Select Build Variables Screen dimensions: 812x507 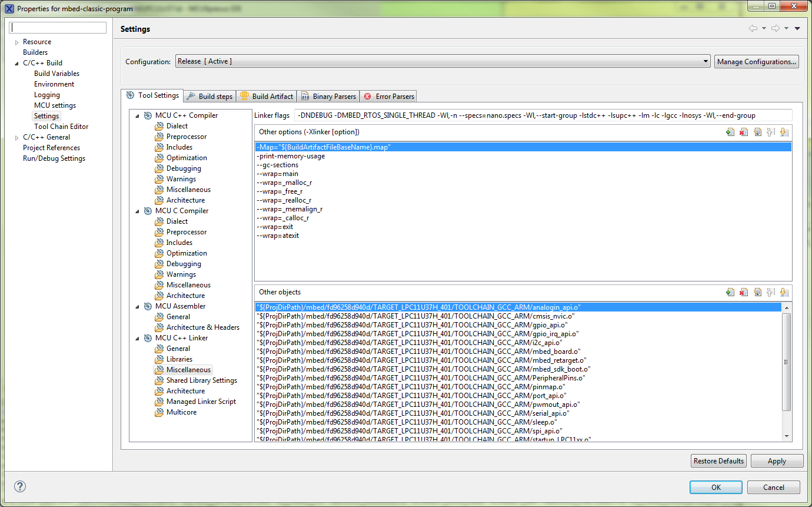pyautogui.click(x=56, y=74)
